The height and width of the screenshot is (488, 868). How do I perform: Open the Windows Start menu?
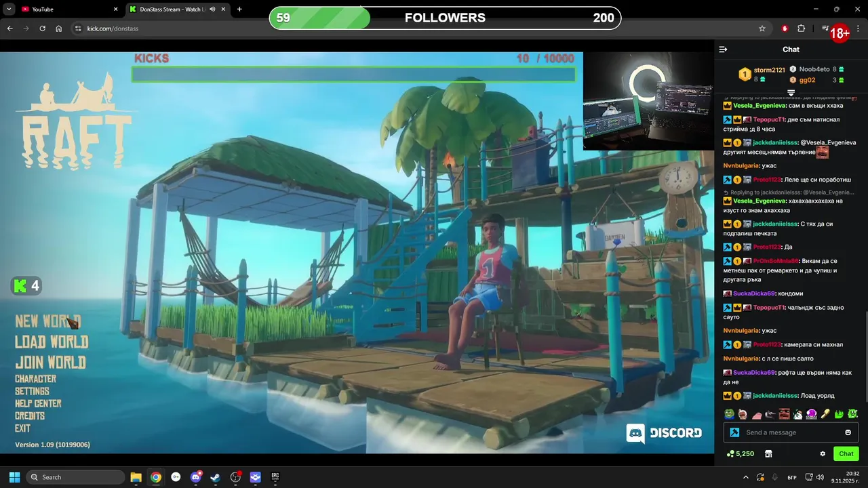[14, 477]
